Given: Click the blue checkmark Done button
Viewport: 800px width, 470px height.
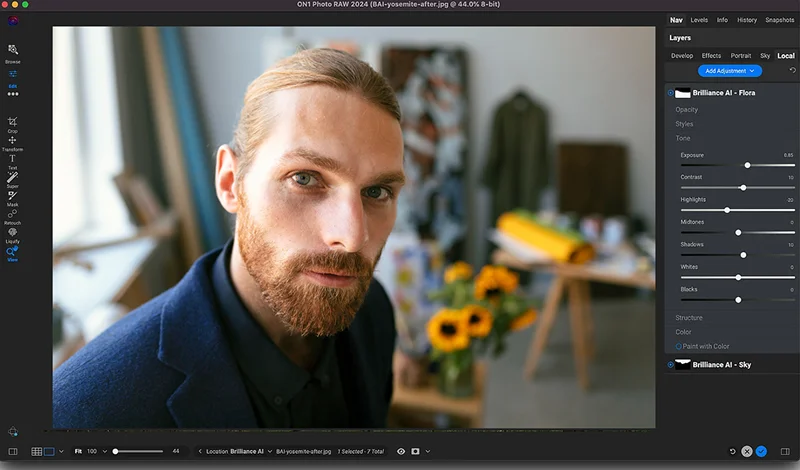Looking at the screenshot, I should pos(761,452).
